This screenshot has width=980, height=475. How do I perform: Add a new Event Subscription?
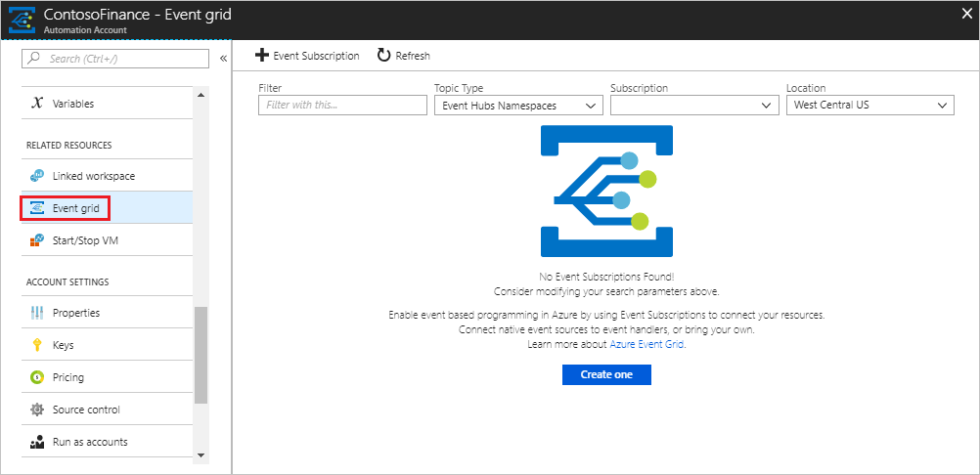pos(307,56)
